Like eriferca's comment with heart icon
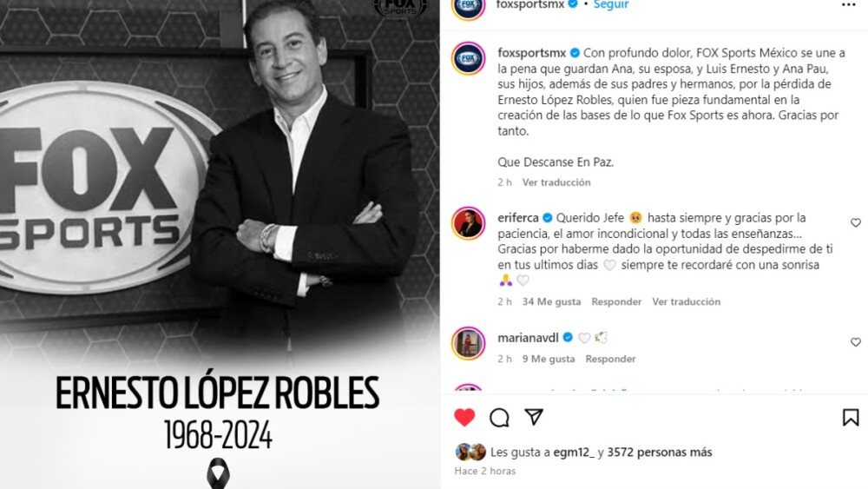This screenshot has width=868, height=489. click(x=855, y=222)
